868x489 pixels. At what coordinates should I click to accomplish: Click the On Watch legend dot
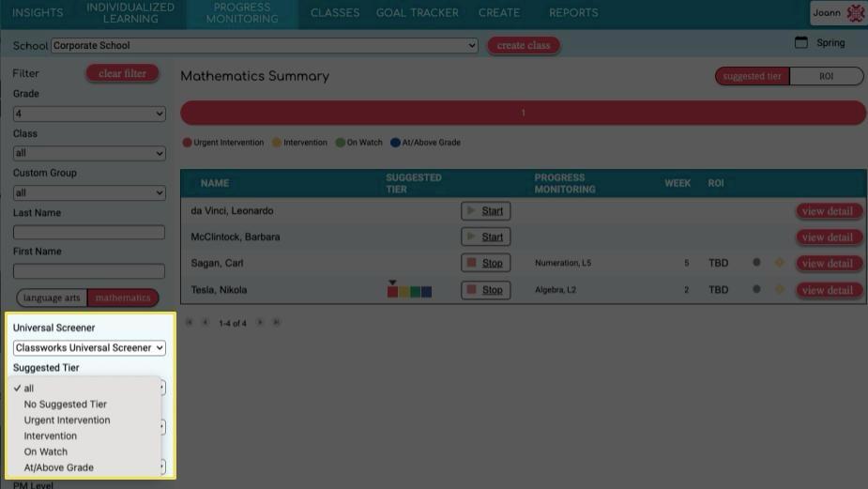(341, 143)
